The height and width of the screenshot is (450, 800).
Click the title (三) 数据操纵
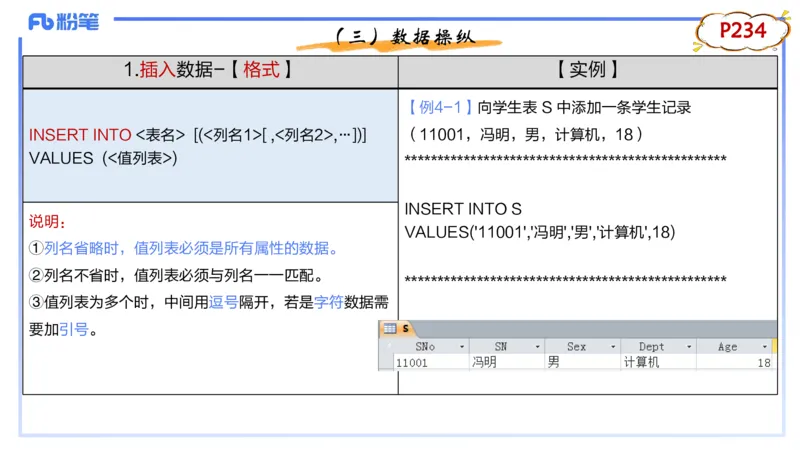406,37
